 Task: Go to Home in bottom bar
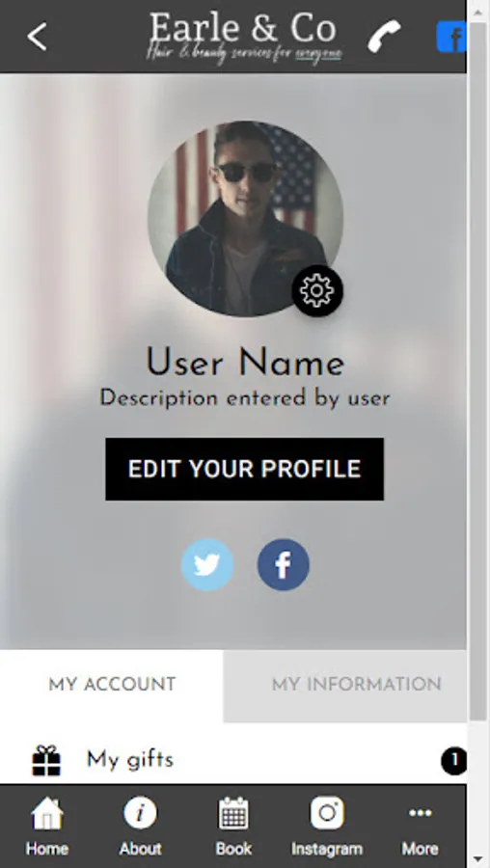click(47, 826)
